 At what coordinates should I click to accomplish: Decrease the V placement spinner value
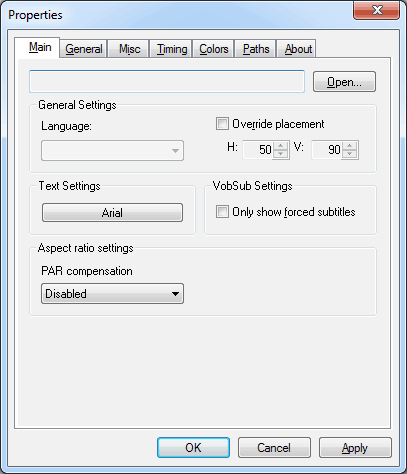pos(350,154)
